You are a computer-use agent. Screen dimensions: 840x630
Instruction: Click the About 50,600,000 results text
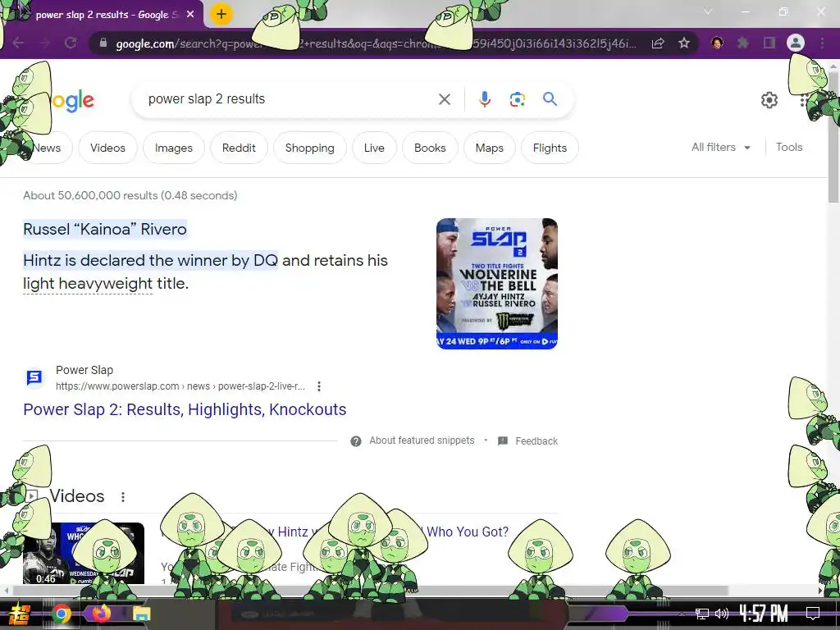pyautogui.click(x=130, y=195)
